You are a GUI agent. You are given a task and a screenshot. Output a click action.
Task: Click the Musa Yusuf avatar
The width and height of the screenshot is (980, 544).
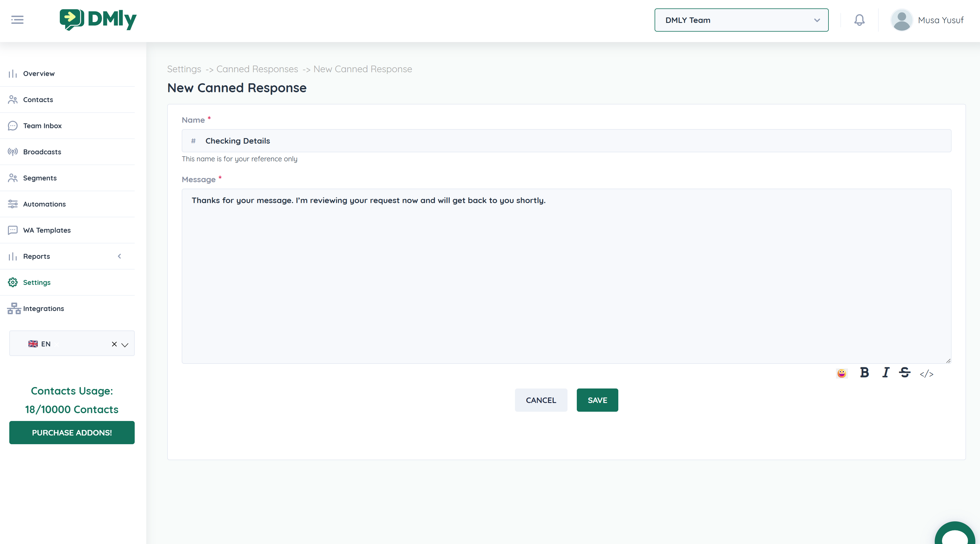coord(901,20)
